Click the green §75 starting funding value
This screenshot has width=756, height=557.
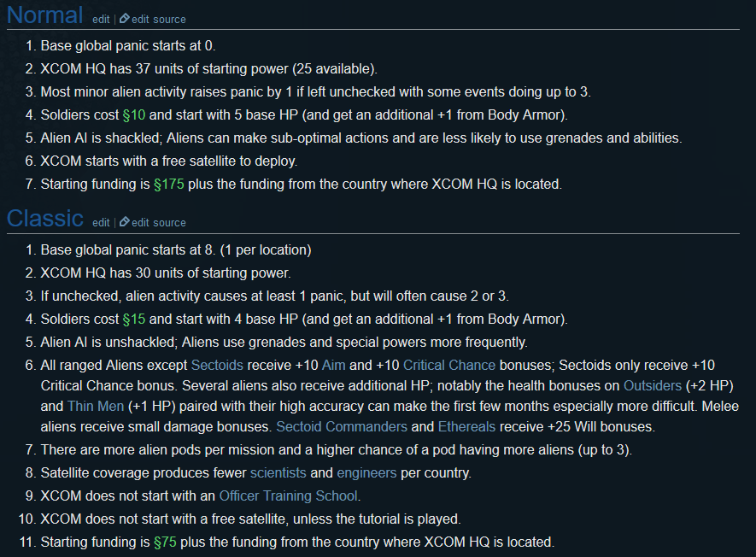coord(165,542)
